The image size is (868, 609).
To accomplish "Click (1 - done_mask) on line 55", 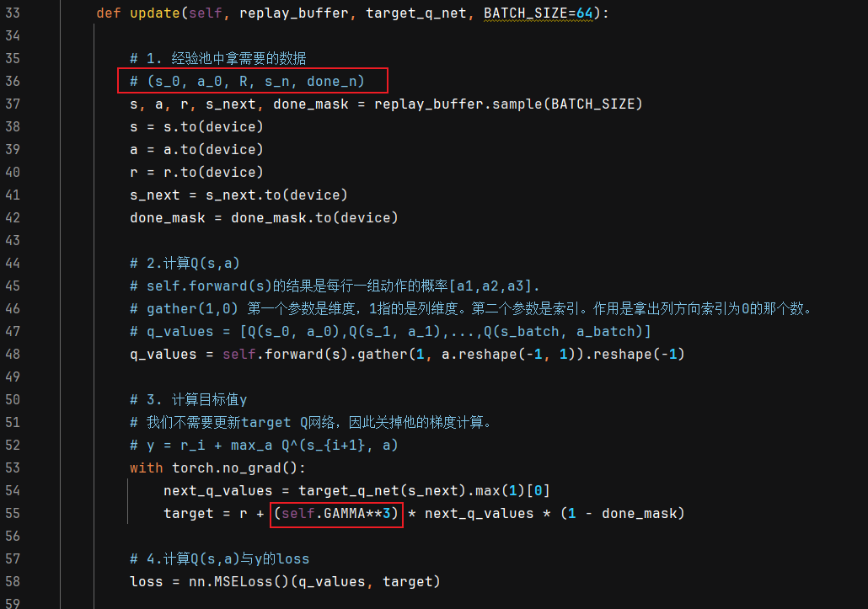I will [x=623, y=513].
